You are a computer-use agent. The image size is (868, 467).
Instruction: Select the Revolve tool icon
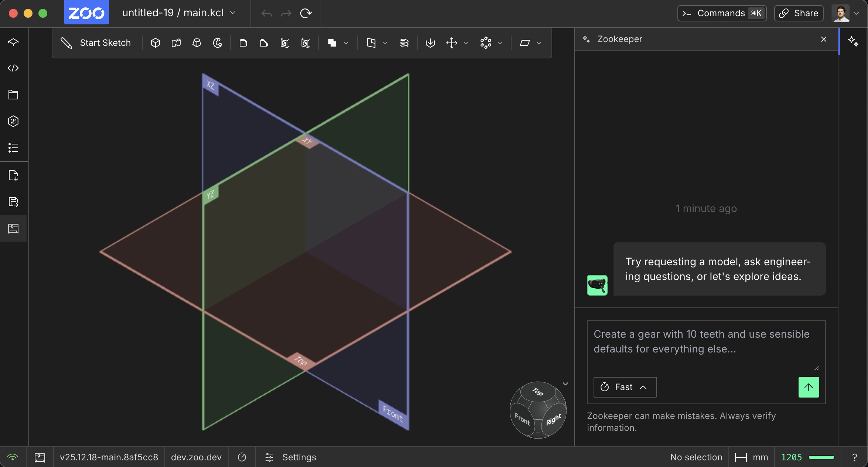coord(217,43)
